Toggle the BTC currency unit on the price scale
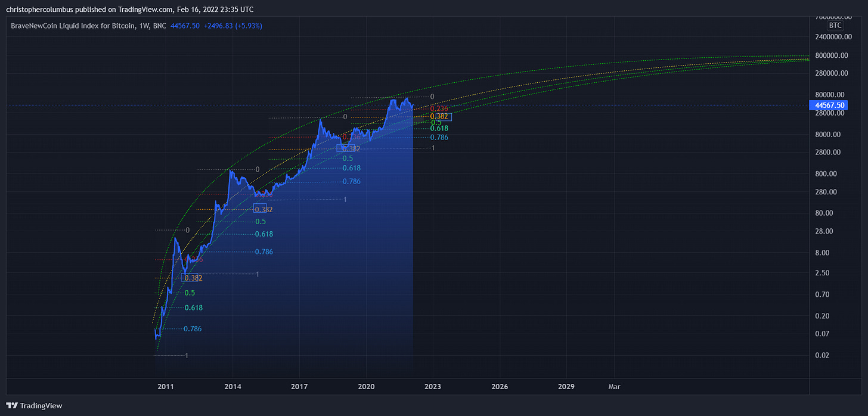Viewport: 868px width, 416px height. point(835,25)
